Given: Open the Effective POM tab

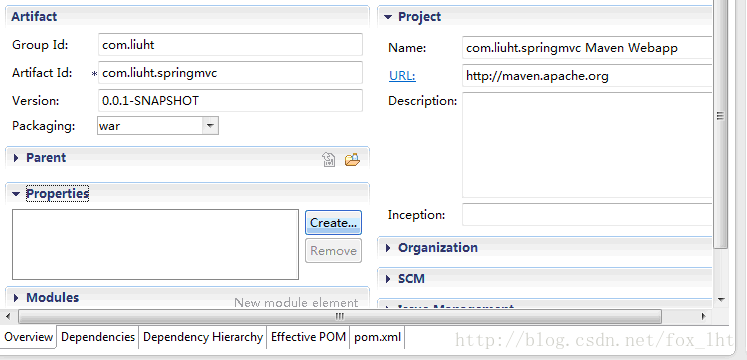Looking at the screenshot, I should click(308, 337).
